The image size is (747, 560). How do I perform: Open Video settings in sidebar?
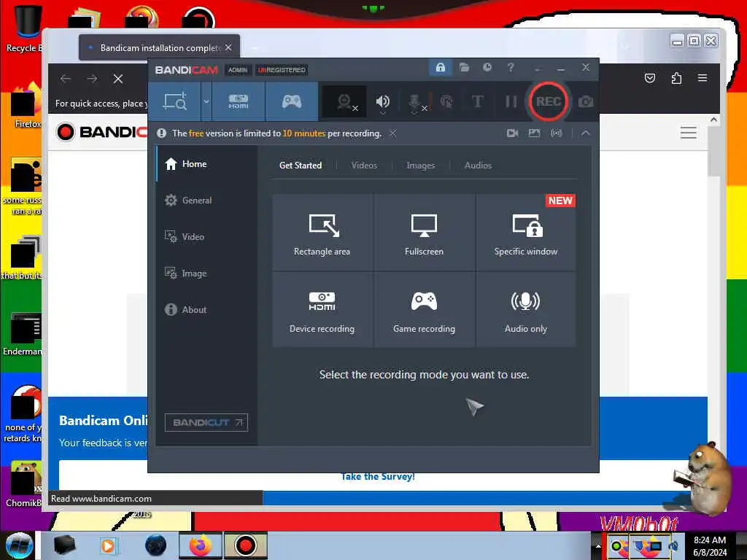point(206,237)
